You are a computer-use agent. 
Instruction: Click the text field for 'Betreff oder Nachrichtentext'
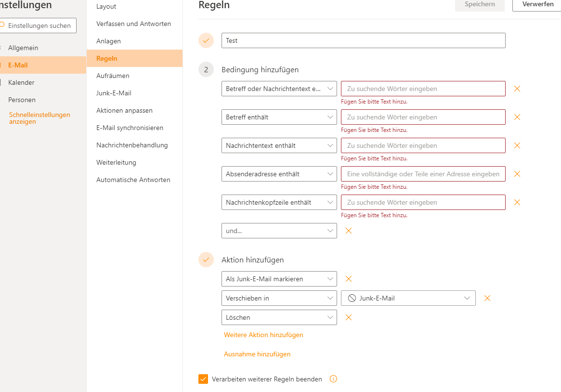(x=423, y=89)
